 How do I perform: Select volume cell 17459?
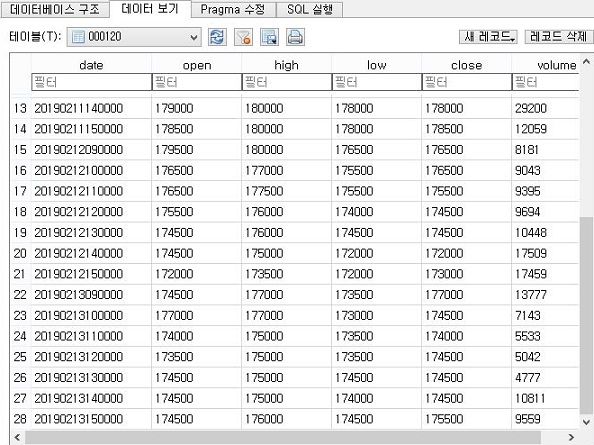pyautogui.click(x=546, y=274)
